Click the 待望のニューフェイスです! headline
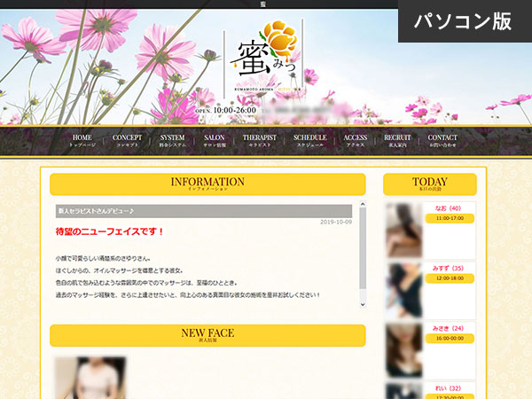The image size is (532, 399). pyautogui.click(x=110, y=232)
